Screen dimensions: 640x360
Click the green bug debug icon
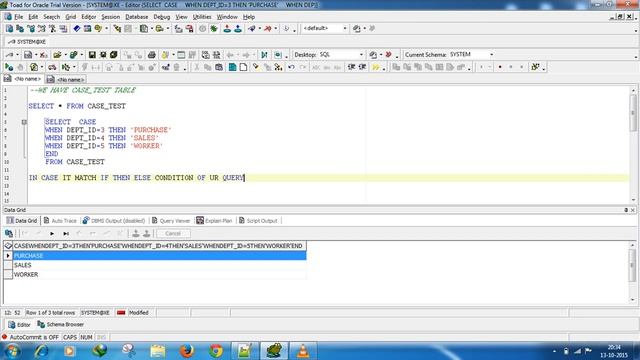coord(214,29)
